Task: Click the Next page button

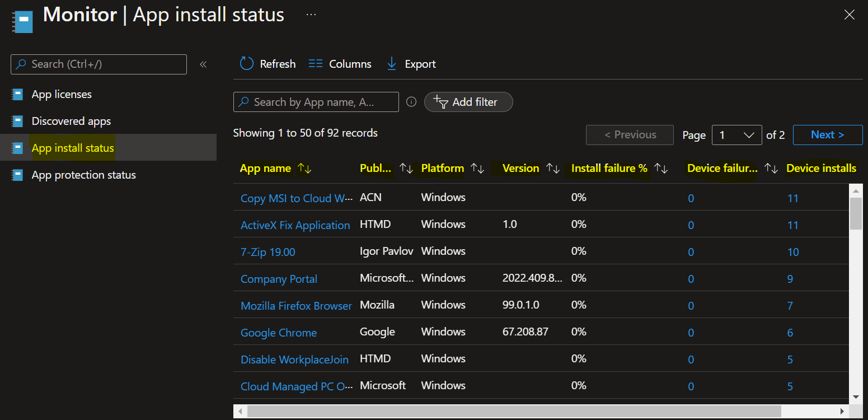Action: point(828,135)
